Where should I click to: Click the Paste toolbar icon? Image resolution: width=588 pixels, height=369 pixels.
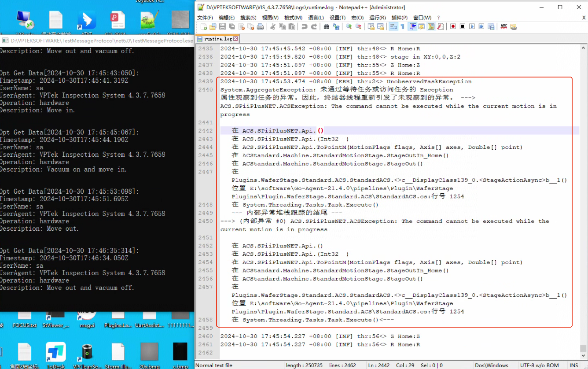(x=291, y=26)
